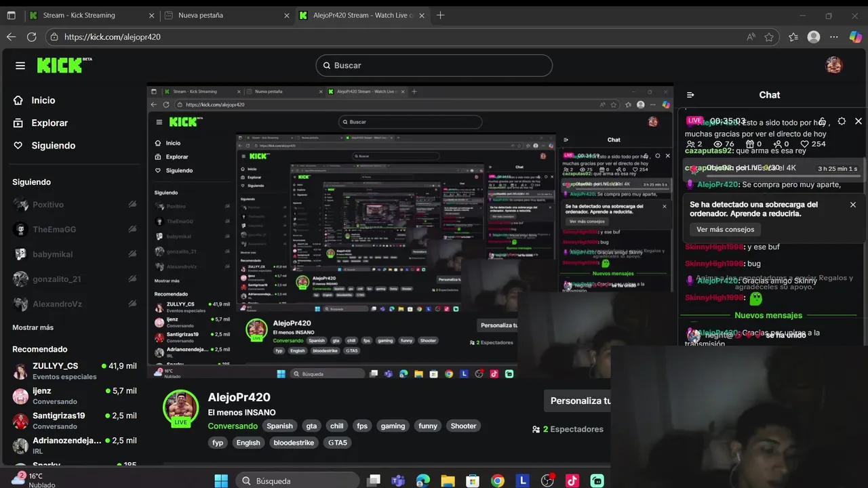
Task: Open Microsoft Teams from the taskbar
Action: [398, 481]
